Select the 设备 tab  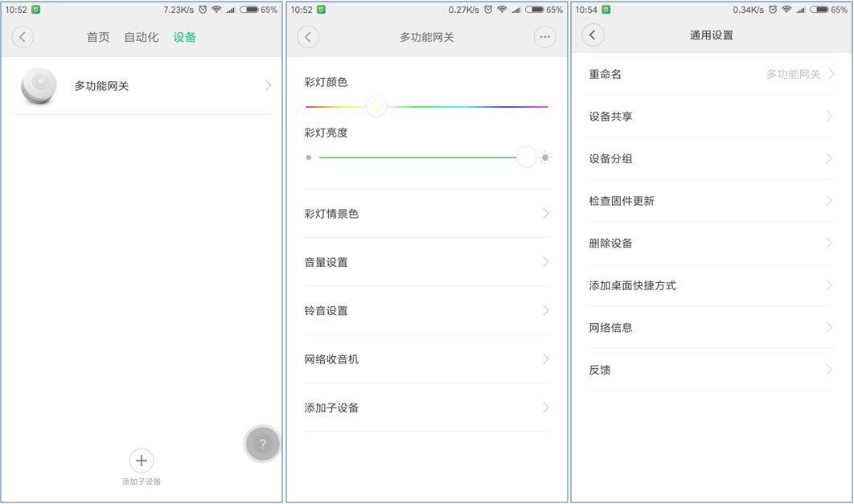[x=184, y=37]
